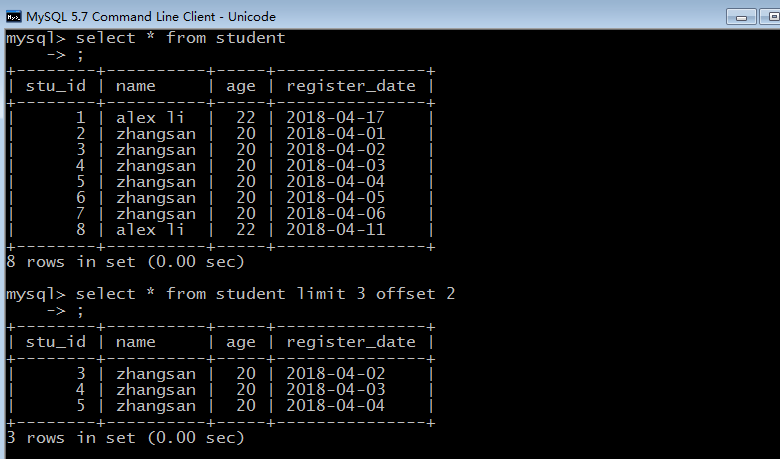Click stu_id '7' in the first table
Viewport: 780px width, 459px height.
[81, 213]
